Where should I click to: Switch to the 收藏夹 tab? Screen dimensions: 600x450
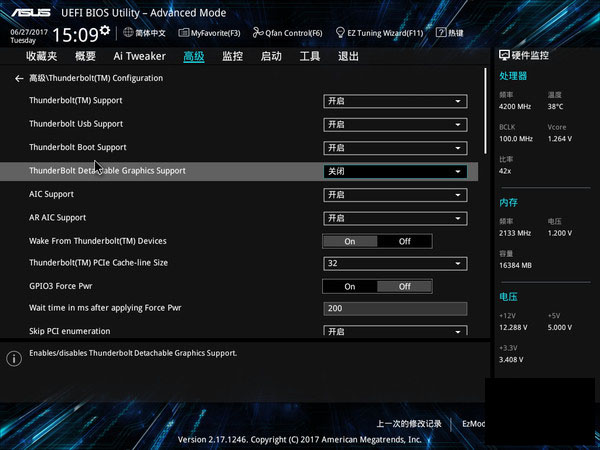(41, 56)
